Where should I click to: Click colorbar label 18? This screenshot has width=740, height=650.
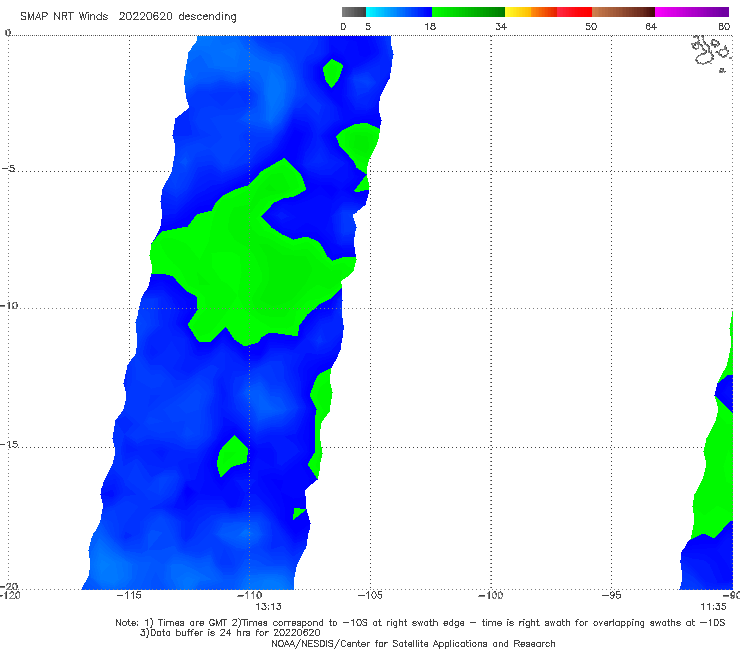click(430, 26)
